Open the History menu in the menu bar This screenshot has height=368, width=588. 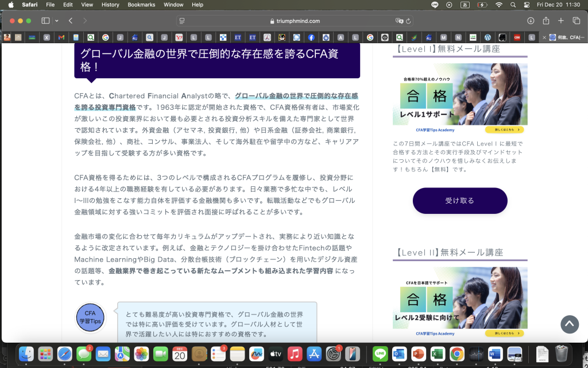point(110,5)
